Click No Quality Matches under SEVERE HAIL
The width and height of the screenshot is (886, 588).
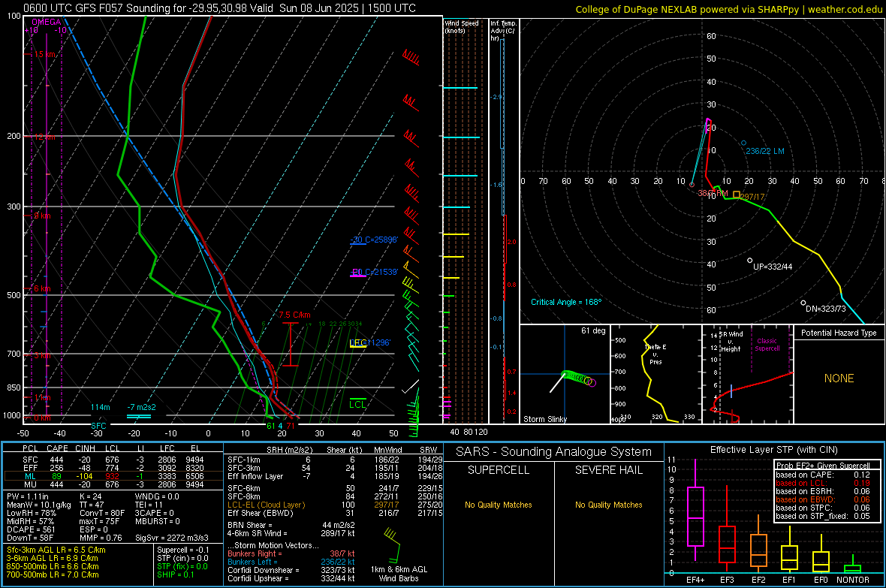[x=608, y=505]
